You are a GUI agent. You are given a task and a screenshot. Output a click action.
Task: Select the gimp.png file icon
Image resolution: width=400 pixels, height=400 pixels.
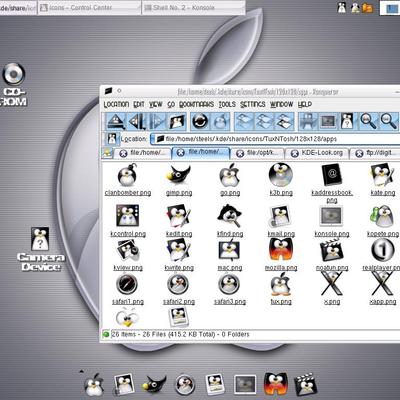[179, 175]
